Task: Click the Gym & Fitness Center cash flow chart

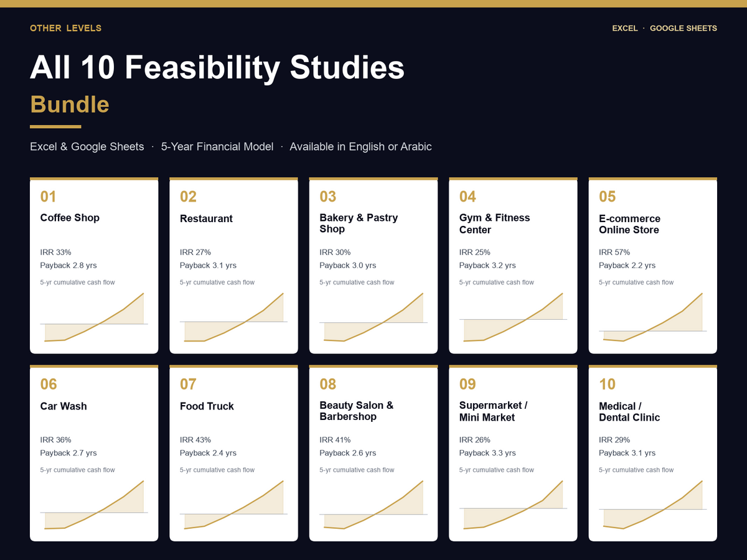Action: coord(513,317)
